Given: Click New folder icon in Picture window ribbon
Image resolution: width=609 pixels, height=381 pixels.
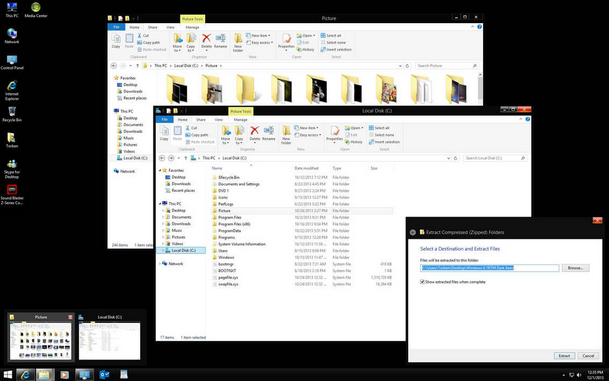Looking at the screenshot, I should (x=238, y=42).
